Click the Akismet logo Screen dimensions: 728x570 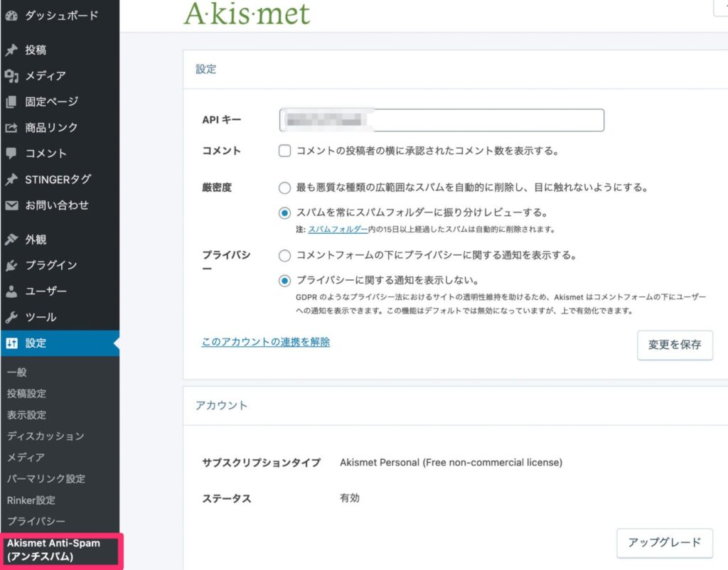pyautogui.click(x=247, y=14)
